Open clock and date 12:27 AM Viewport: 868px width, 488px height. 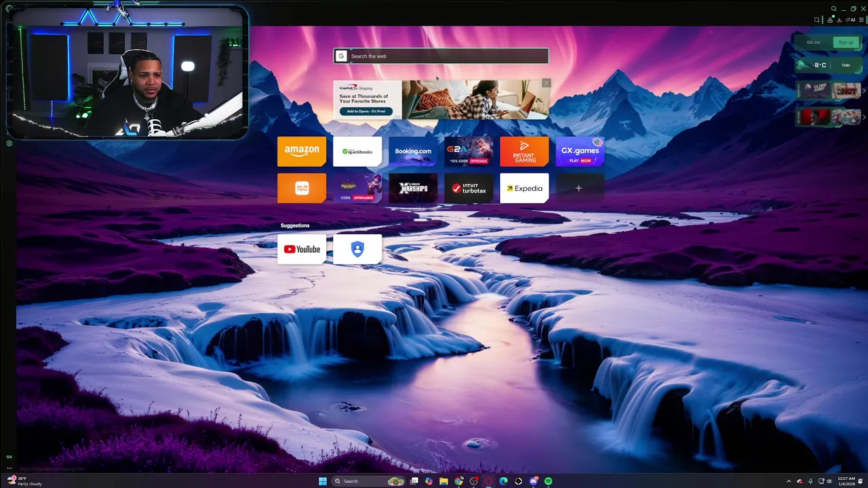(x=846, y=481)
